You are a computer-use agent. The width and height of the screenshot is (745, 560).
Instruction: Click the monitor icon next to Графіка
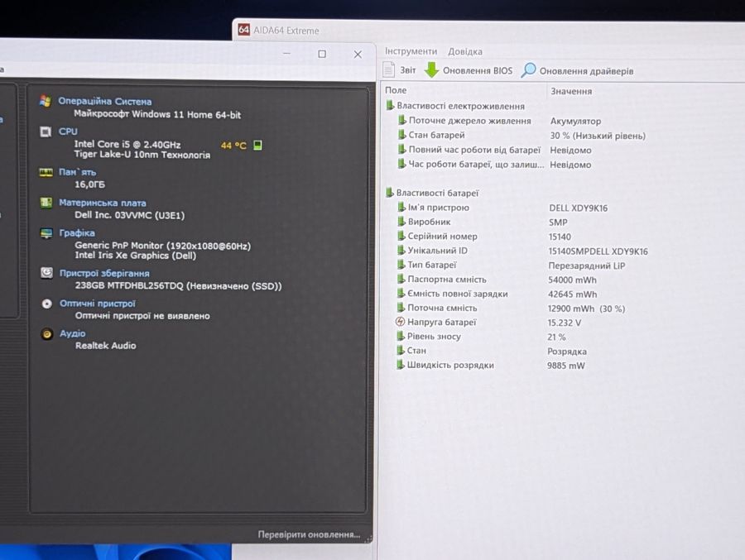[x=46, y=233]
